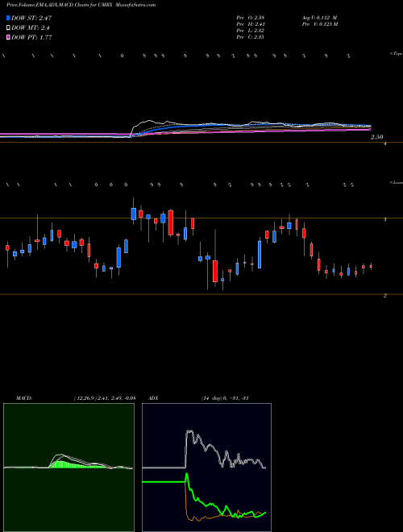Click the white ADX line peak

point(189,432)
